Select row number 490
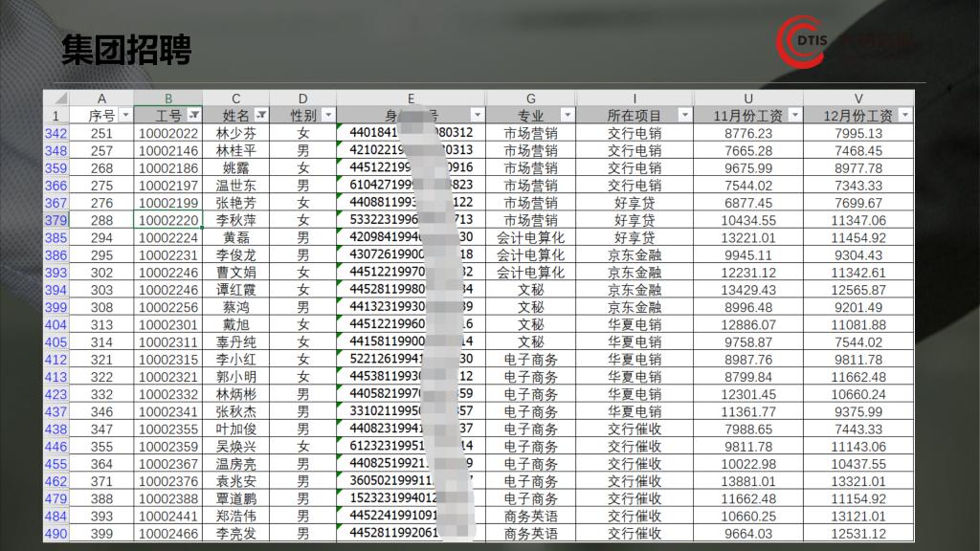 pyautogui.click(x=56, y=534)
